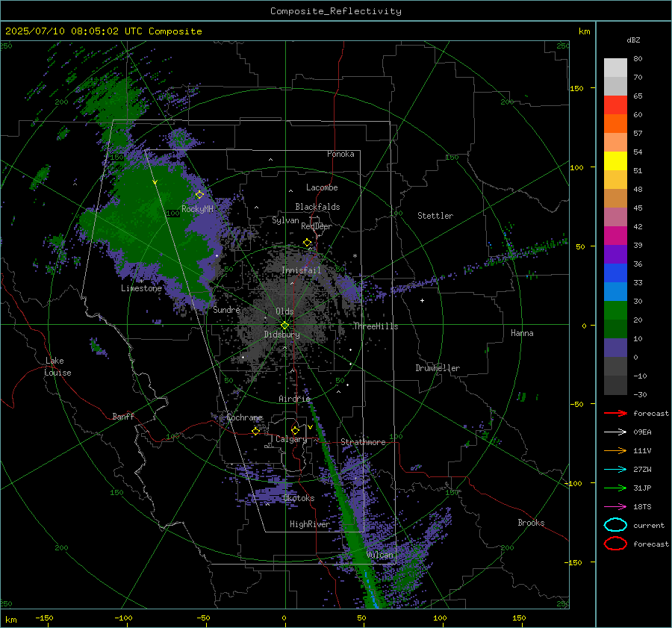Click the orange 111V arrow symbol
This screenshot has height=628, width=672.
pyautogui.click(x=615, y=450)
